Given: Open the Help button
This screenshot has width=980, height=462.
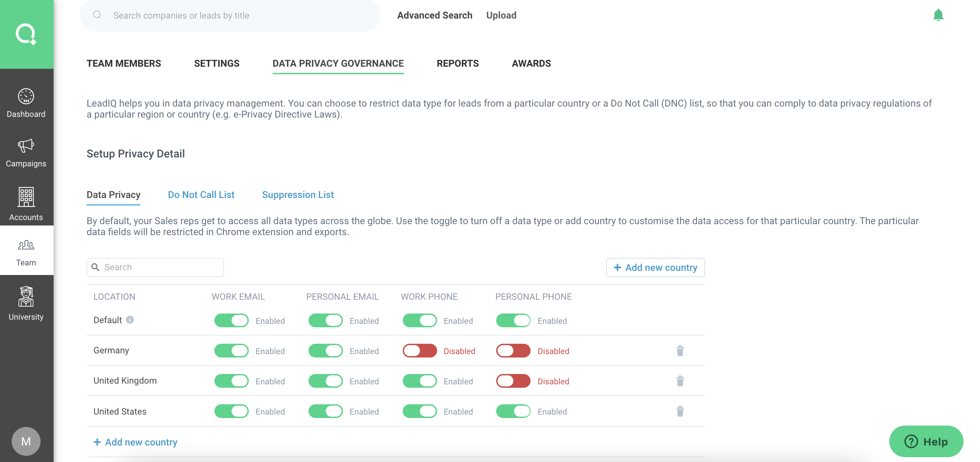Looking at the screenshot, I should 926,441.
